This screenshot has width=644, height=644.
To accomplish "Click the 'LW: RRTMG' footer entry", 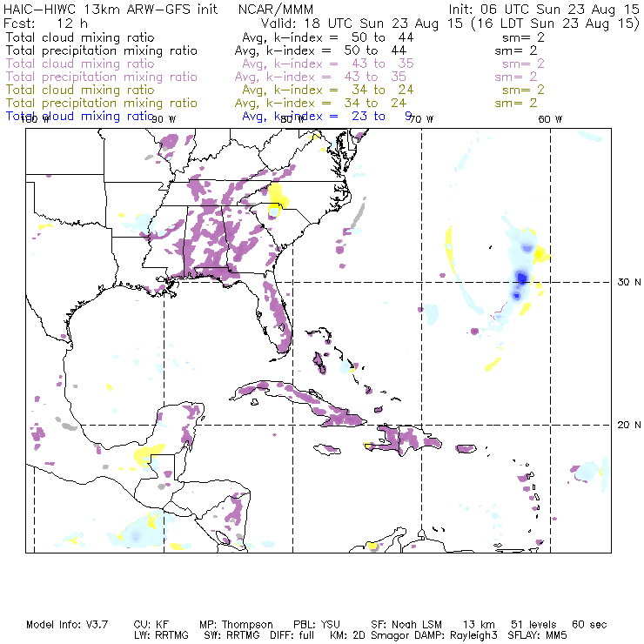I will pos(161,635).
